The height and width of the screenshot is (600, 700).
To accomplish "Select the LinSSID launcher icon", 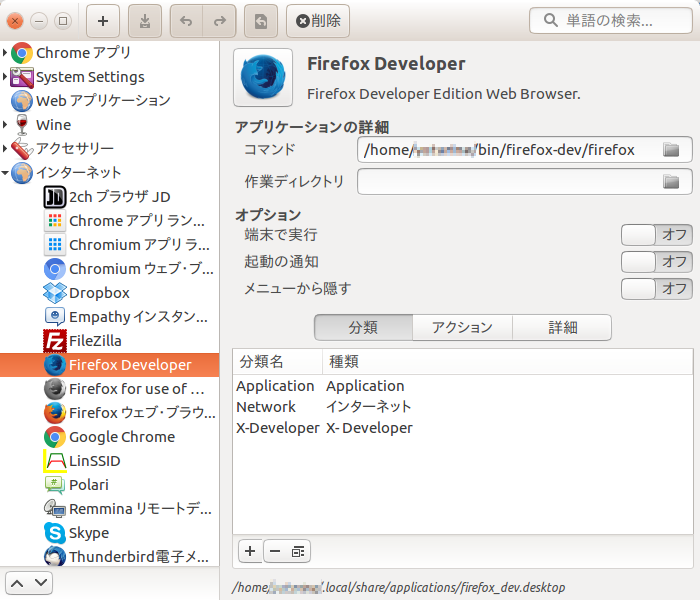I will tap(55, 461).
